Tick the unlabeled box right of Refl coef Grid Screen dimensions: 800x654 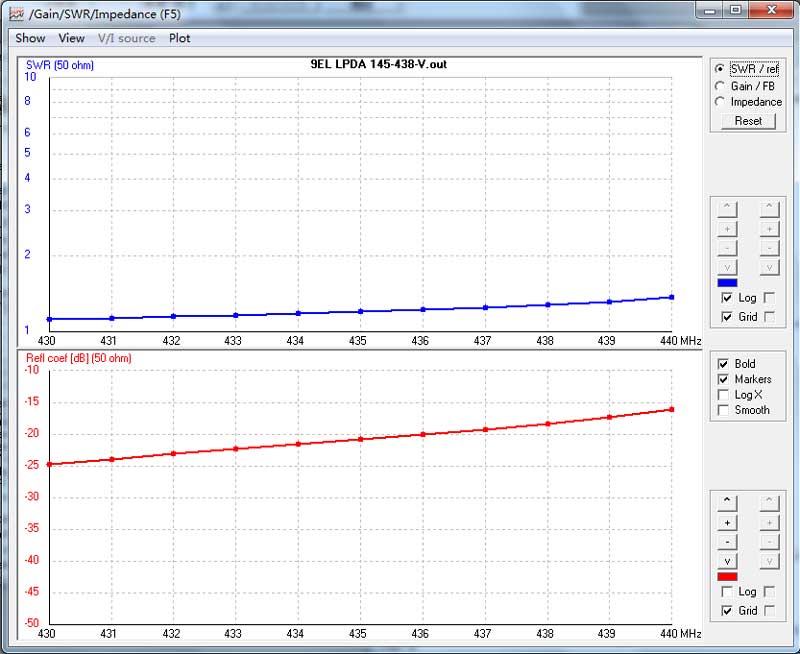[x=769, y=611]
